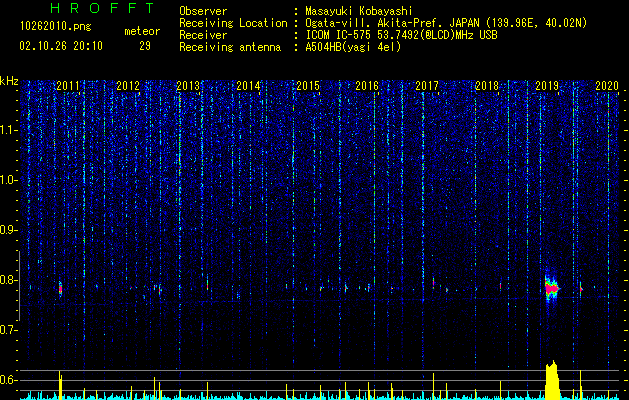Screen dimensions: 629x400
Task: Click the A504HB(yagi 4el) antenna value
Action: (353, 47)
